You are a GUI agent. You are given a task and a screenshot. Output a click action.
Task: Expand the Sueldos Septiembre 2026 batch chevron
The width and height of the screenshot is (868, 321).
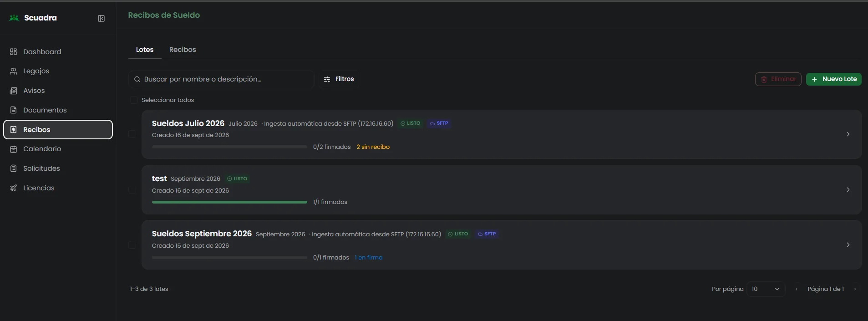(848, 245)
